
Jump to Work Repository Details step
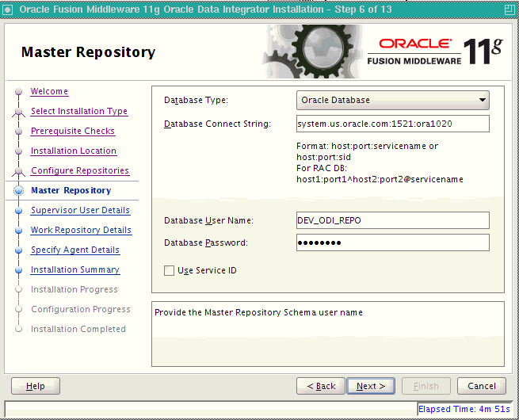pos(81,230)
